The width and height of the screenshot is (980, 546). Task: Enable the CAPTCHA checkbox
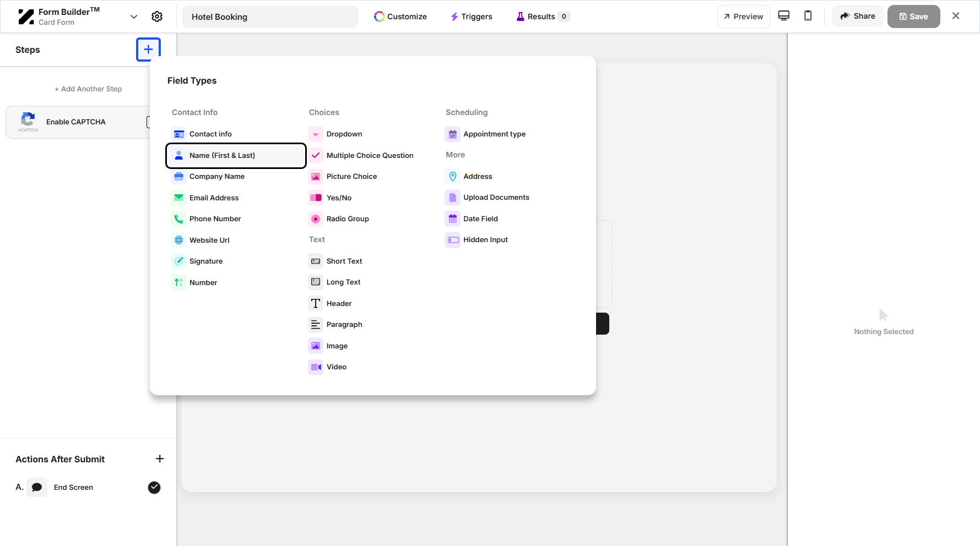coord(148,122)
